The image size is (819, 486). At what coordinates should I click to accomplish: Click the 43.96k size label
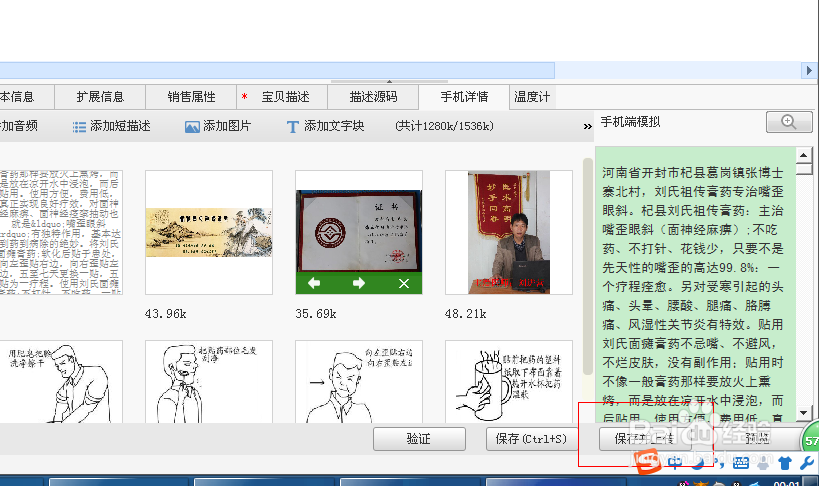point(166,314)
